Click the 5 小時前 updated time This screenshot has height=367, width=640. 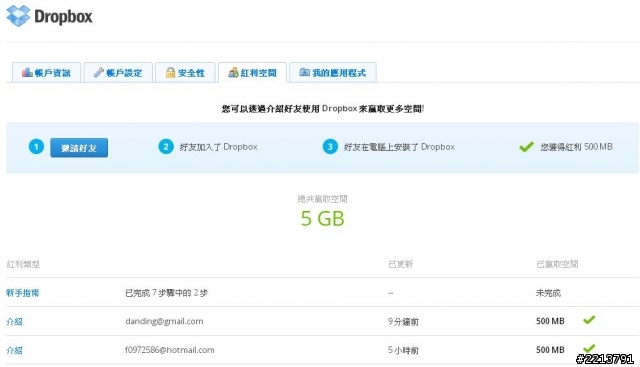click(x=403, y=350)
